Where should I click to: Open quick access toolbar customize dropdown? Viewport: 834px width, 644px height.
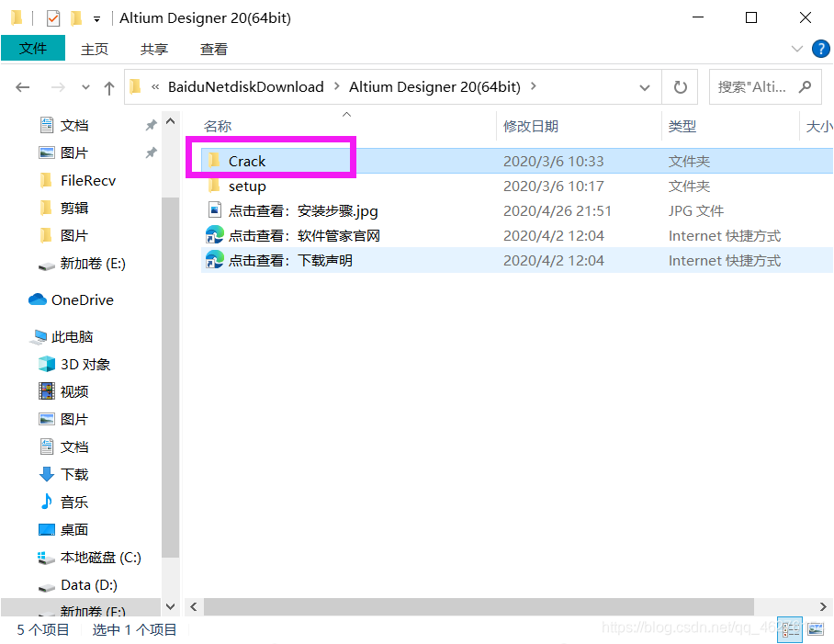96,19
